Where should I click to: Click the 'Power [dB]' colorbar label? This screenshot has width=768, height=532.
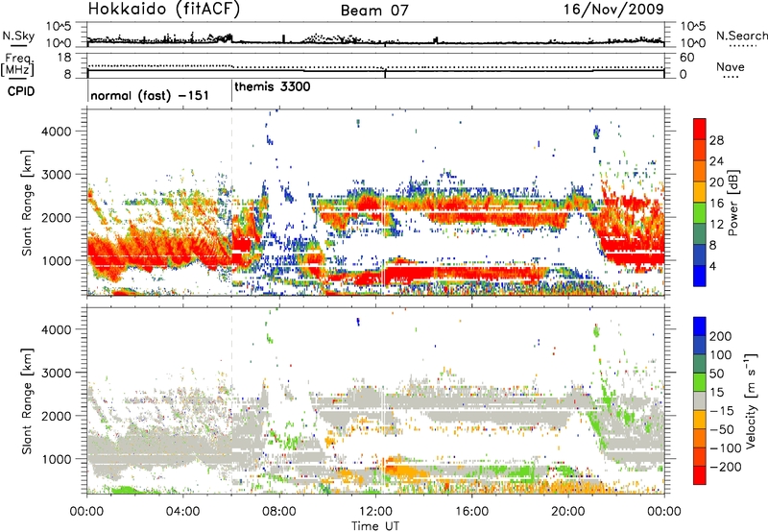coord(732,203)
